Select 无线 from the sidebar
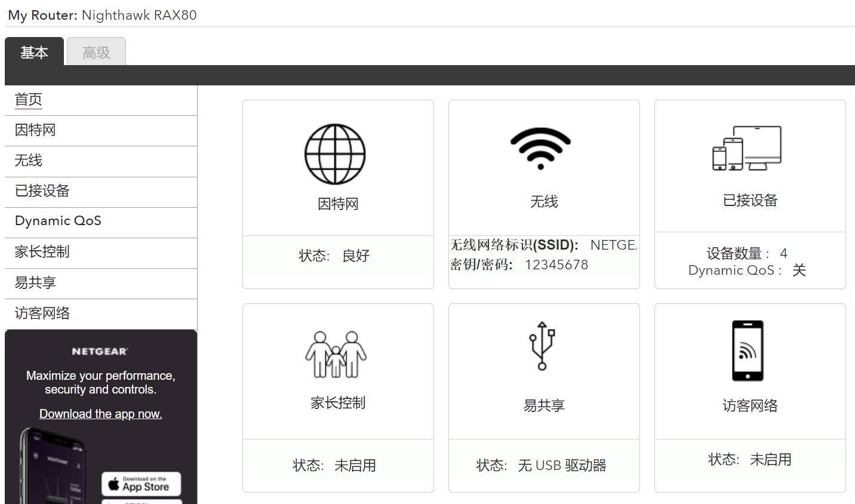This screenshot has height=504, width=855. pos(26,160)
